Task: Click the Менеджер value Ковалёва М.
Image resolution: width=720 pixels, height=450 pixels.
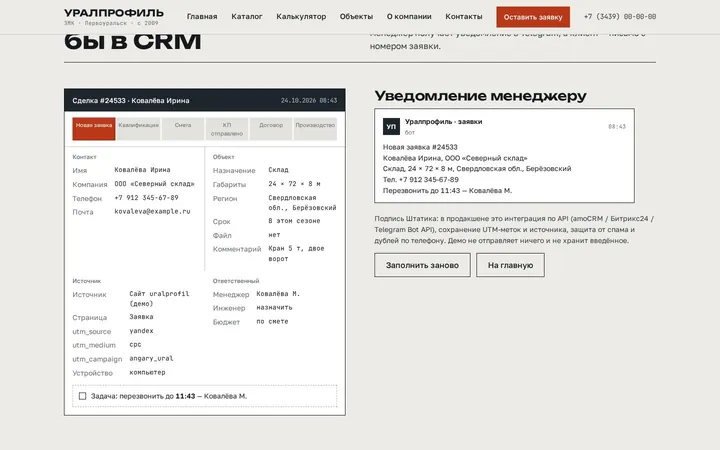Action: coord(278,293)
